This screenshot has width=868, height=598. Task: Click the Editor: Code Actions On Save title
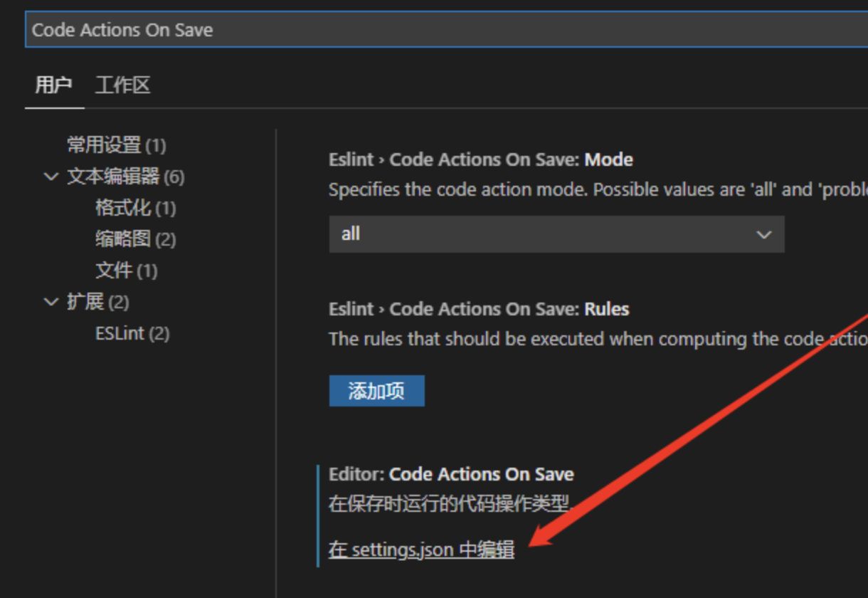[x=451, y=474]
